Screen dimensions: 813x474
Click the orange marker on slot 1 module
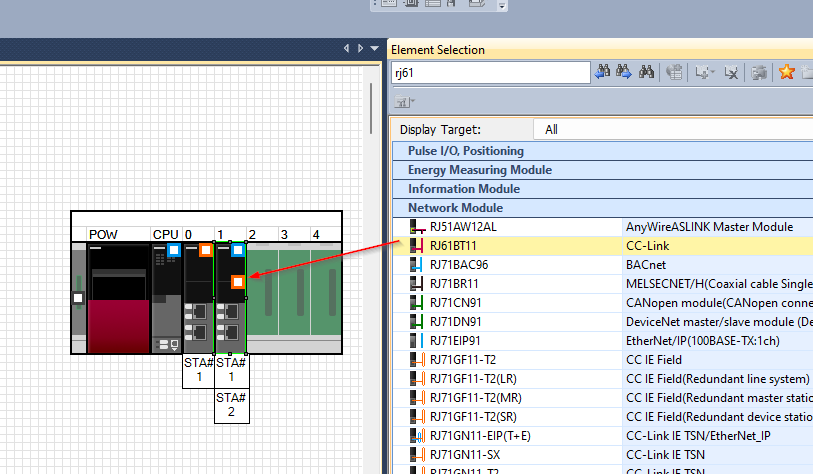(x=238, y=282)
